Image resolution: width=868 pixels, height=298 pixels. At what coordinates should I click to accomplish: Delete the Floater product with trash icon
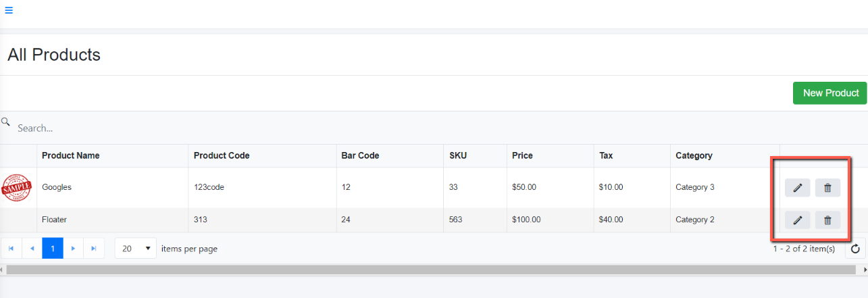coord(827,220)
